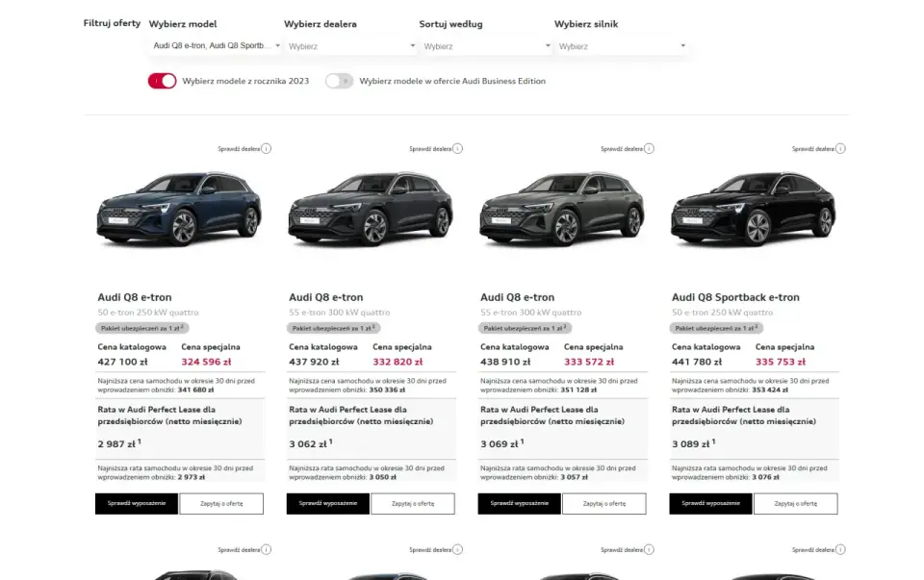
Task: Open the Wybierz dealera dropdown
Action: tap(351, 46)
